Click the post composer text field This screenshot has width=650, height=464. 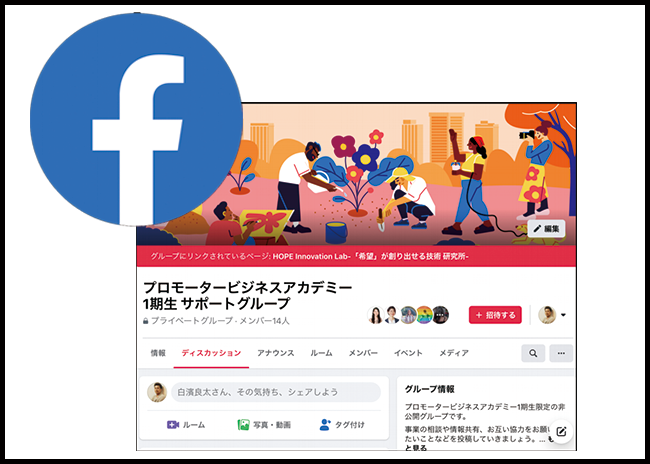(276, 392)
